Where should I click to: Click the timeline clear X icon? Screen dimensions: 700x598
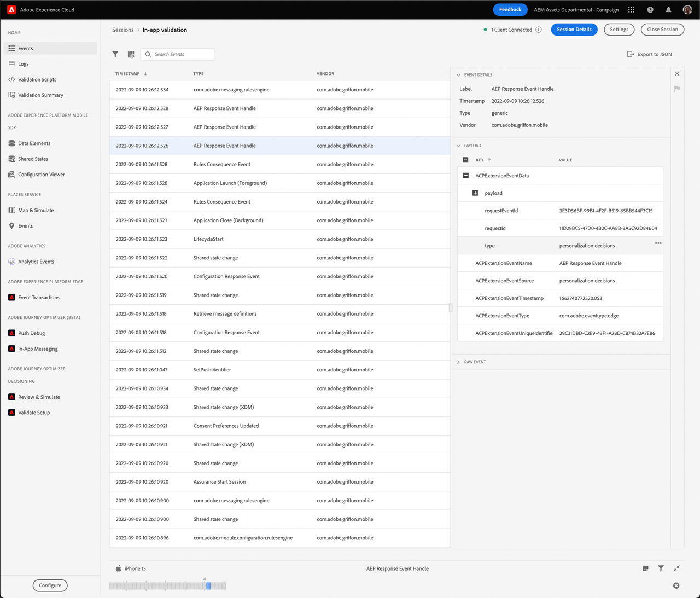pos(676,585)
